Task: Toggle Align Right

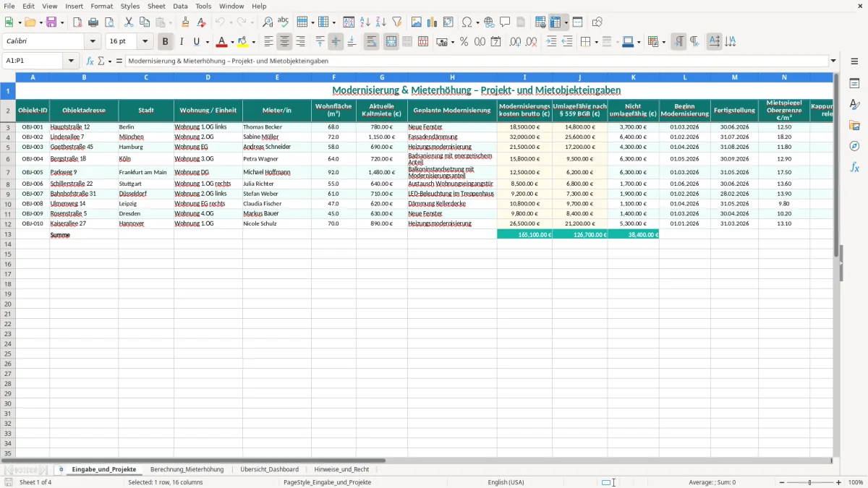Action: (x=300, y=42)
